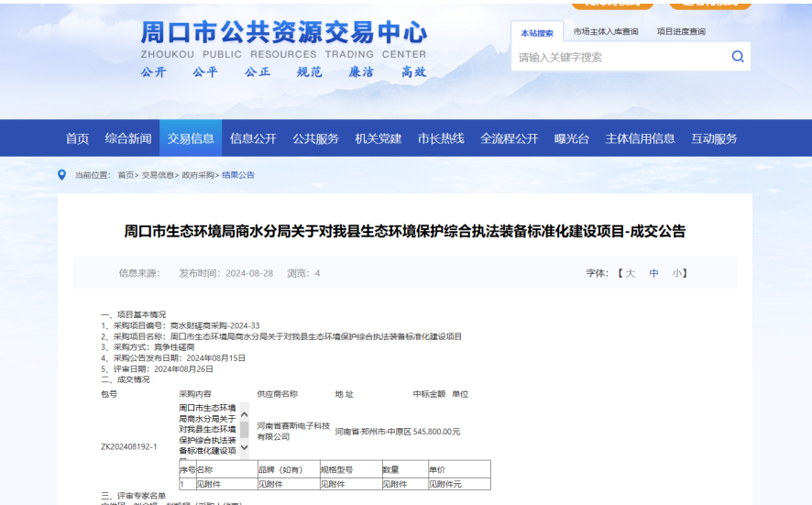Open 公共服务 navigation item
The height and width of the screenshot is (505, 812).
(x=315, y=138)
